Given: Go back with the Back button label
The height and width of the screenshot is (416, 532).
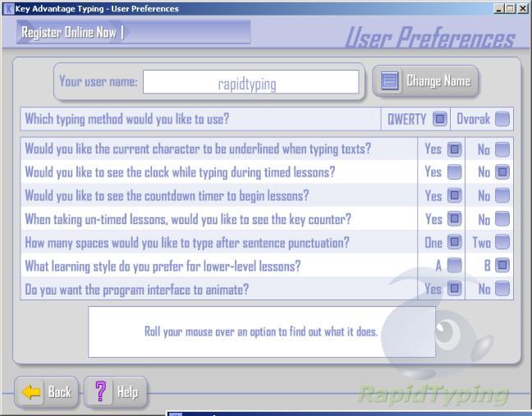Looking at the screenshot, I should [60, 392].
